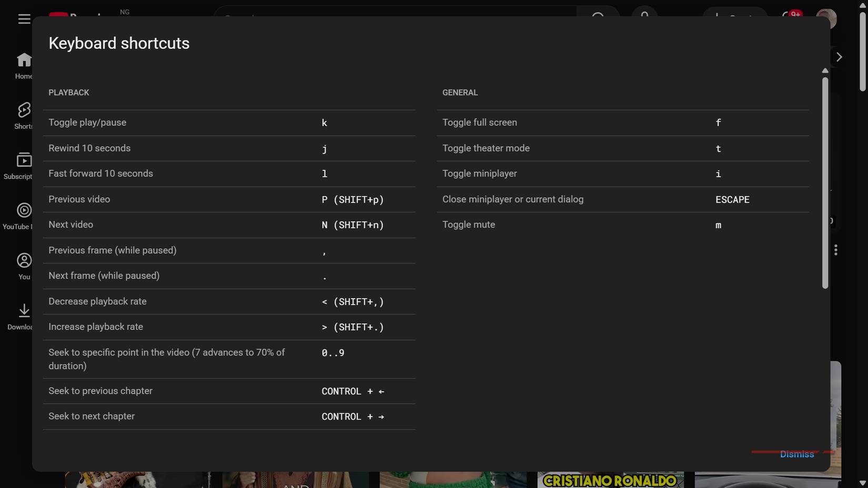Screen dimensions: 868x488
Task: Select 'Seek to next chapter' label
Action: pyautogui.click(x=92, y=416)
